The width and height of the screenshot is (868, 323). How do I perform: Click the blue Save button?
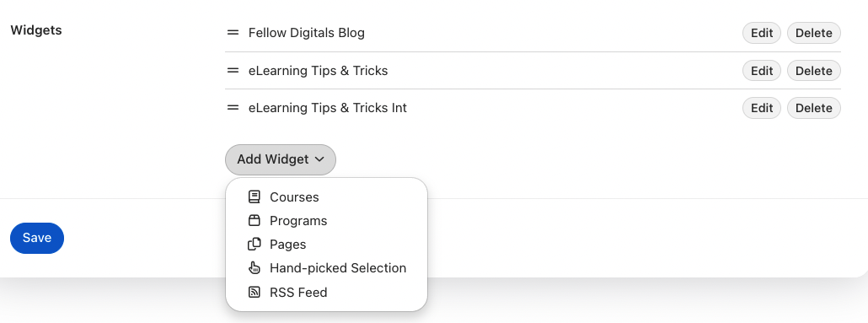click(37, 238)
